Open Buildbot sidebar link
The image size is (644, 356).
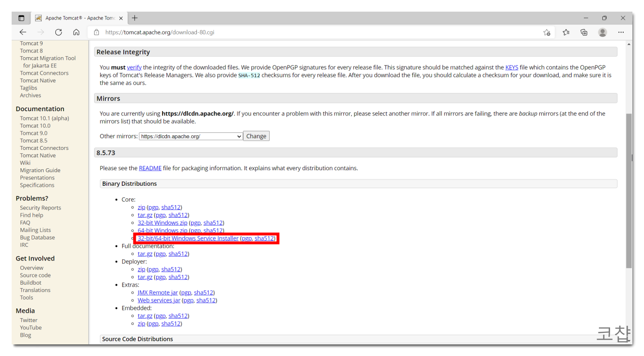click(x=31, y=283)
